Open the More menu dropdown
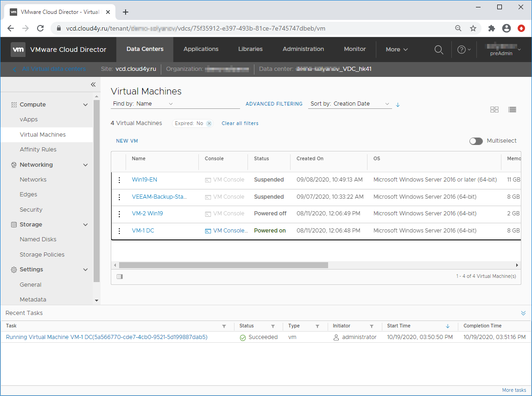The height and width of the screenshot is (396, 532). tap(396, 50)
